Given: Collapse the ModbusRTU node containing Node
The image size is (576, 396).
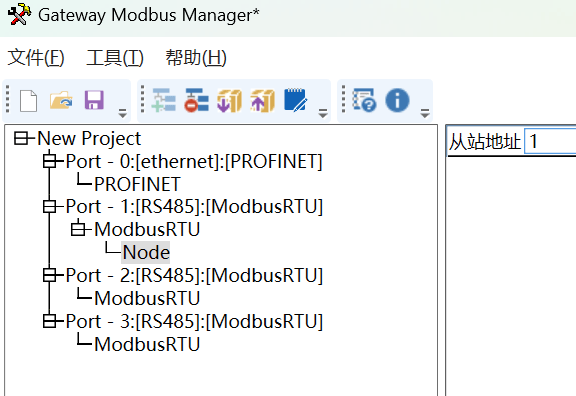Looking at the screenshot, I should pos(78,229).
